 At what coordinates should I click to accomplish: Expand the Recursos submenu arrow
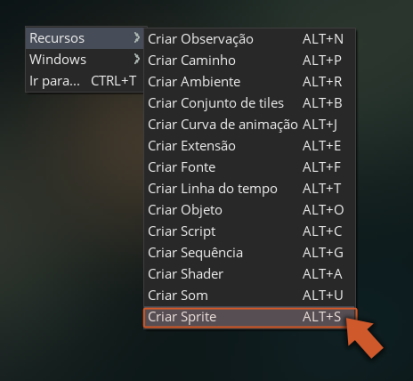pos(136,38)
